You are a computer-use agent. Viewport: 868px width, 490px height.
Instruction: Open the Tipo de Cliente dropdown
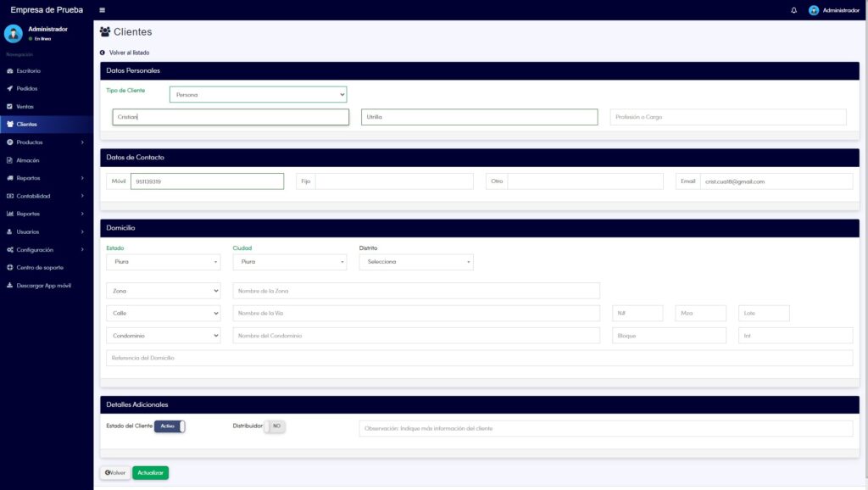pos(258,95)
